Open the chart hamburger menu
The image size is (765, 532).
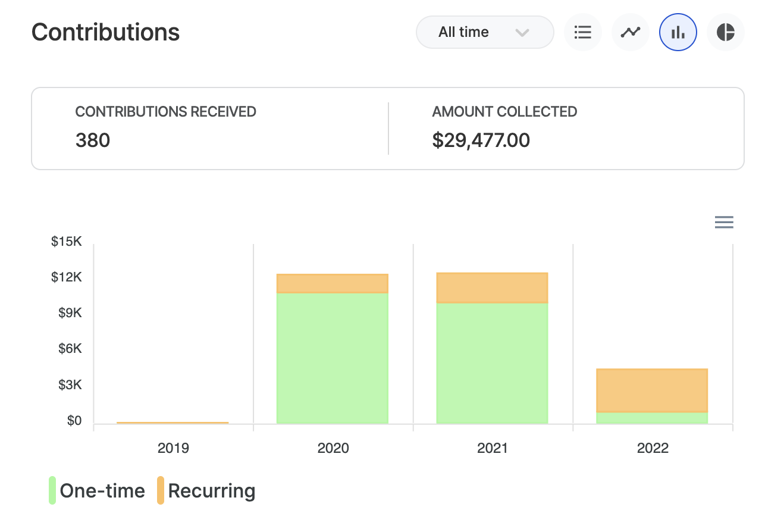pyautogui.click(x=723, y=223)
